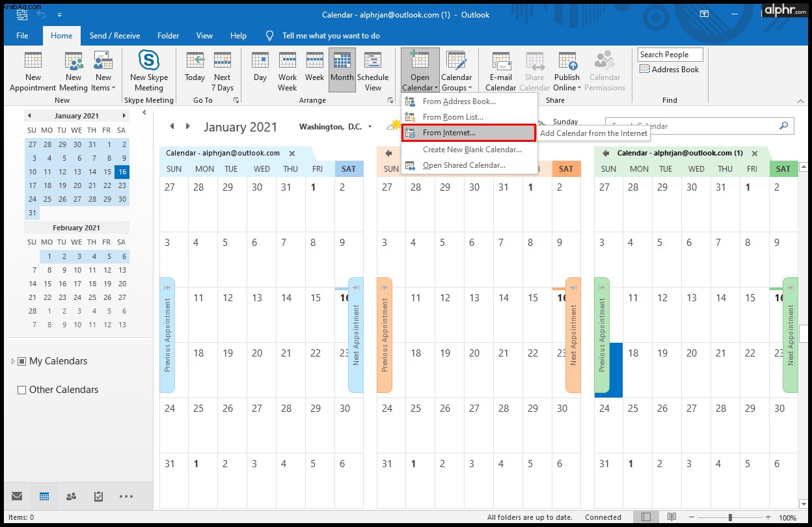Click zoom out minus button
Viewport: 812px width, 527px height.
(693, 517)
